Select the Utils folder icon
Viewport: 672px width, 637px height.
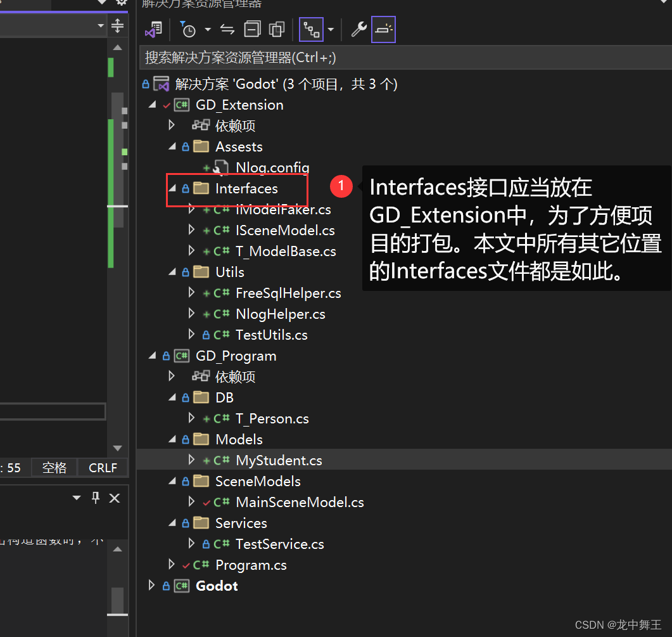point(201,272)
